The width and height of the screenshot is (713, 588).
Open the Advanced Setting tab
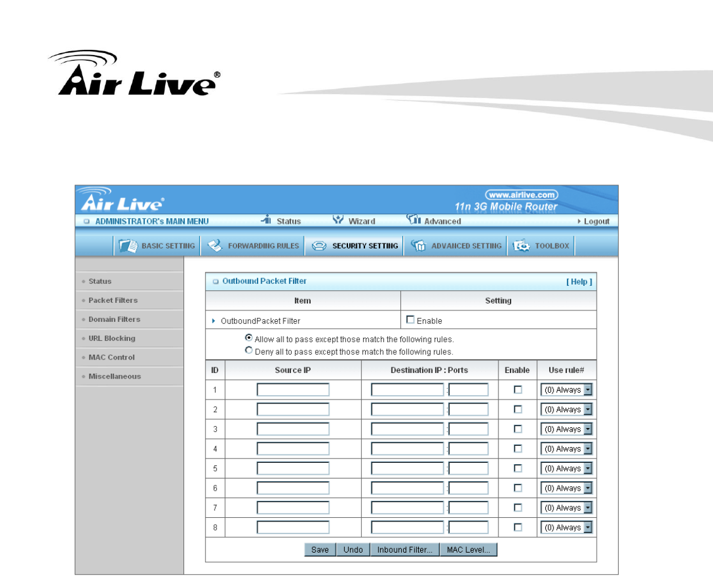455,246
